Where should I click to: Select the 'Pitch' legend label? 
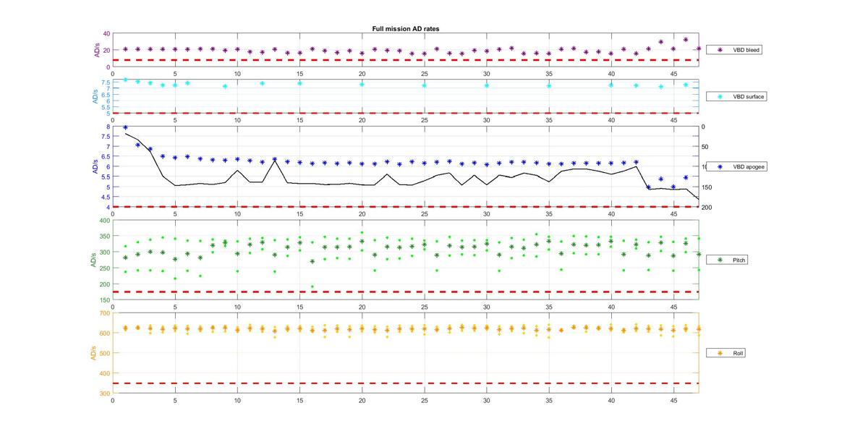(x=739, y=260)
